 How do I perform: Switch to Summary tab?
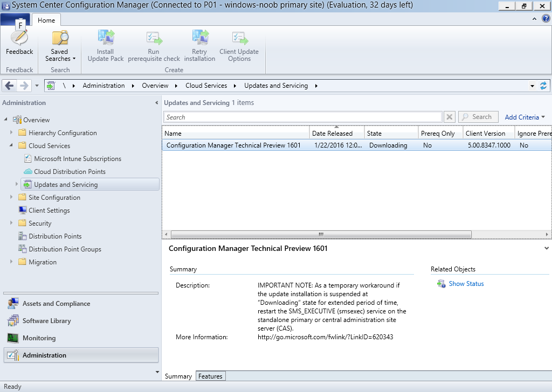[x=178, y=376]
